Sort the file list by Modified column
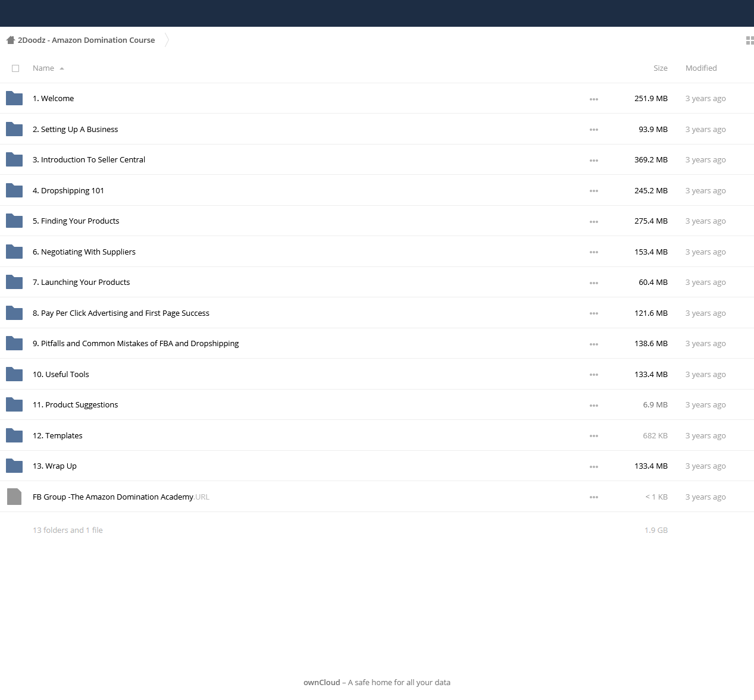Viewport: 754px width, 700px height. [x=701, y=68]
